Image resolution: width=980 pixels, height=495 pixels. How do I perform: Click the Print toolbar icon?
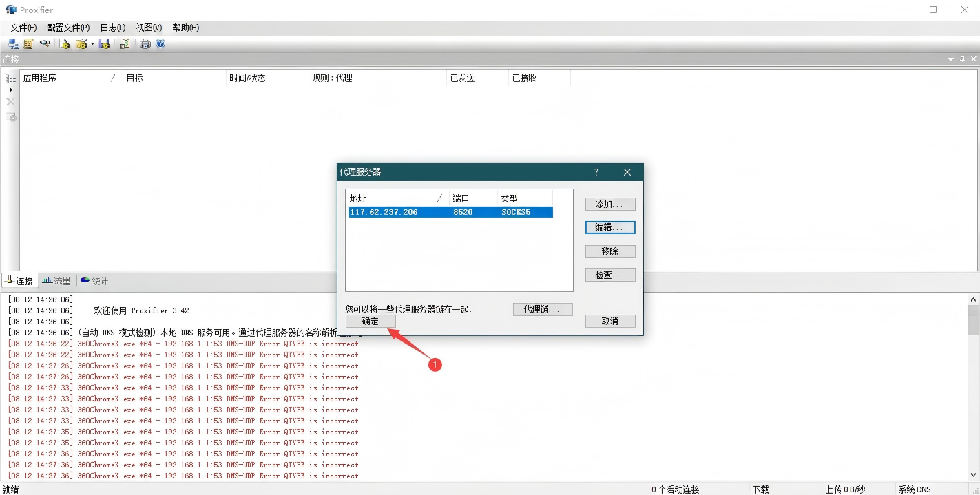pos(145,44)
